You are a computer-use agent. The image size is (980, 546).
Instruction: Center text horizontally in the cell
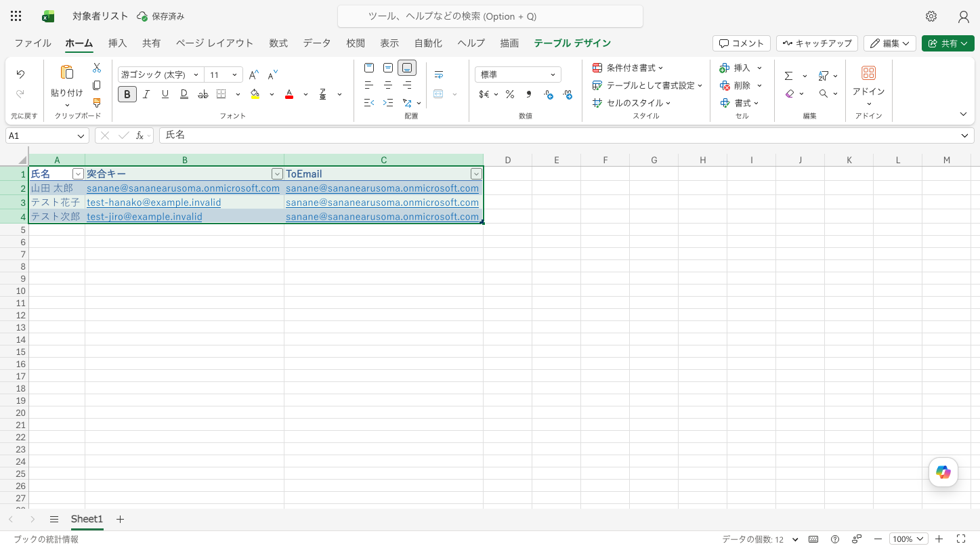(x=388, y=85)
